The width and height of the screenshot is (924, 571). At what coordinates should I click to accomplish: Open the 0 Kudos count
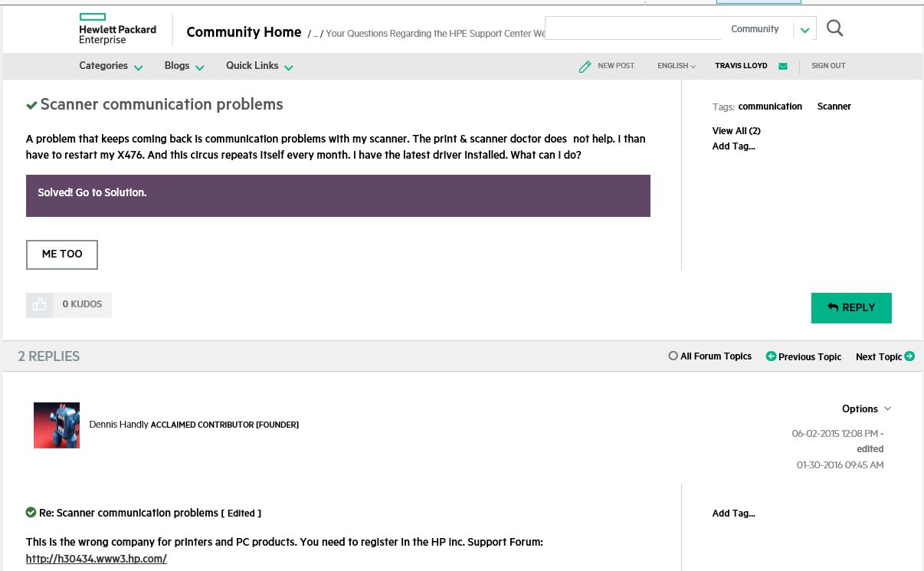[x=82, y=304]
